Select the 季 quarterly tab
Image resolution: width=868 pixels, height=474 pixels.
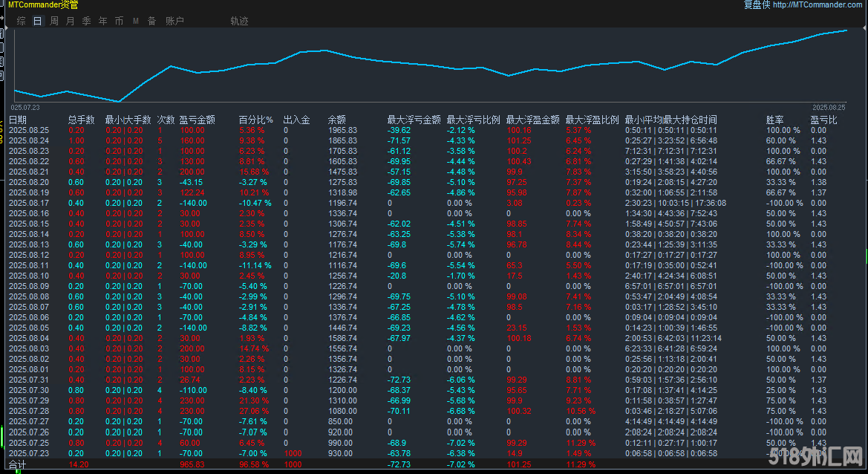87,21
